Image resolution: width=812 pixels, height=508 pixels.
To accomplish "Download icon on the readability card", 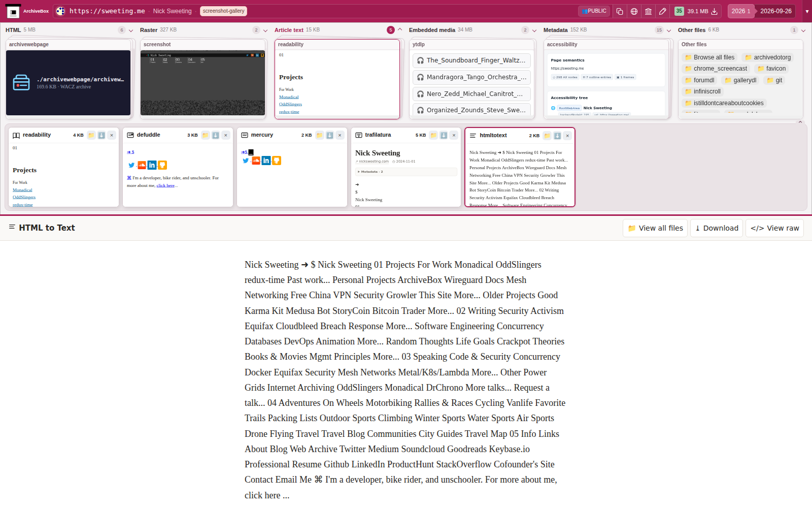I will point(101,135).
